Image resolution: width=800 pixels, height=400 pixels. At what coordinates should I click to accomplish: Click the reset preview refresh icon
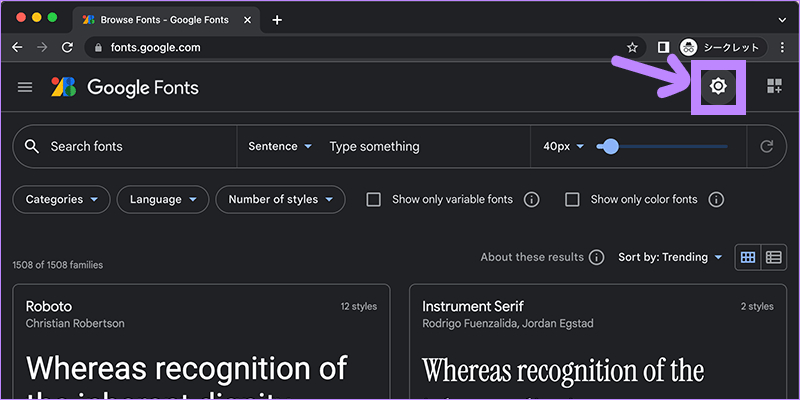pyautogui.click(x=766, y=146)
